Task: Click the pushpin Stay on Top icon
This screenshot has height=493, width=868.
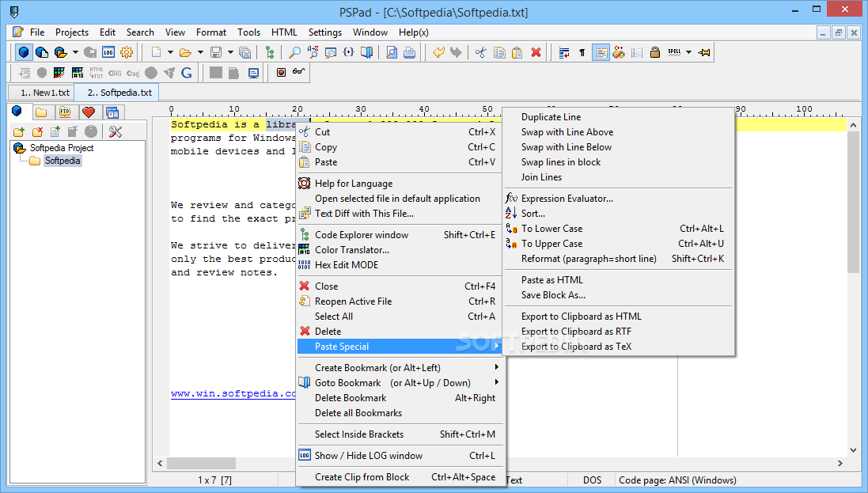Action: tap(704, 52)
